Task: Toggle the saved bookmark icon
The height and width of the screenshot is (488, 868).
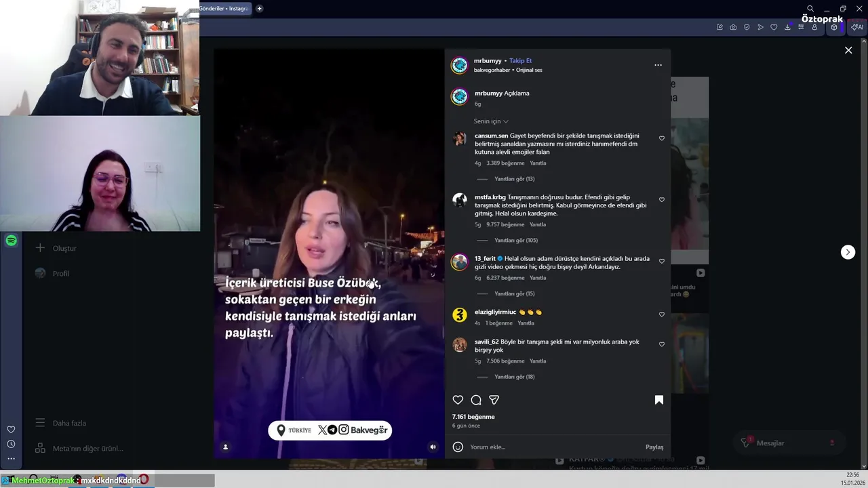Action: [x=658, y=400]
